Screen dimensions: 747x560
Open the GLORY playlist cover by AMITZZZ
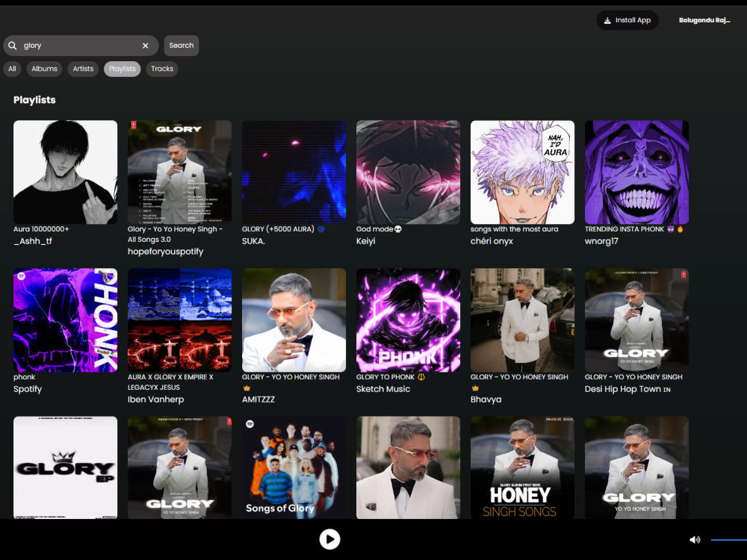pyautogui.click(x=294, y=320)
